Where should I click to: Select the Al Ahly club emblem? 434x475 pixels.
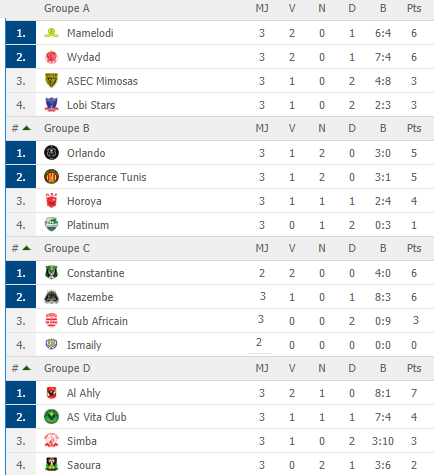coord(51,393)
